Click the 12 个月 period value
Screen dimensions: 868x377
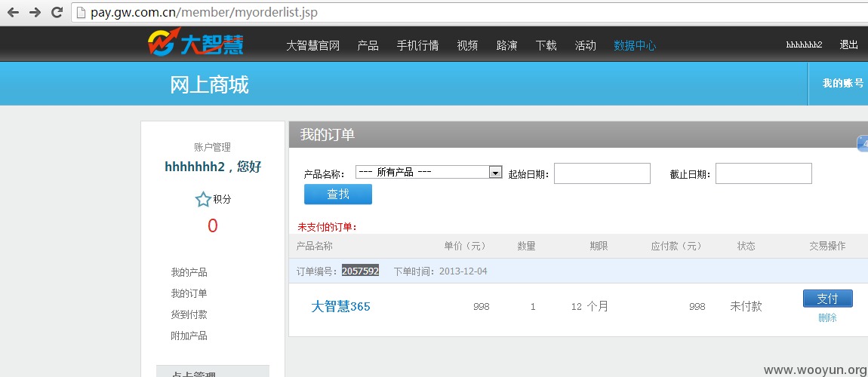589,306
